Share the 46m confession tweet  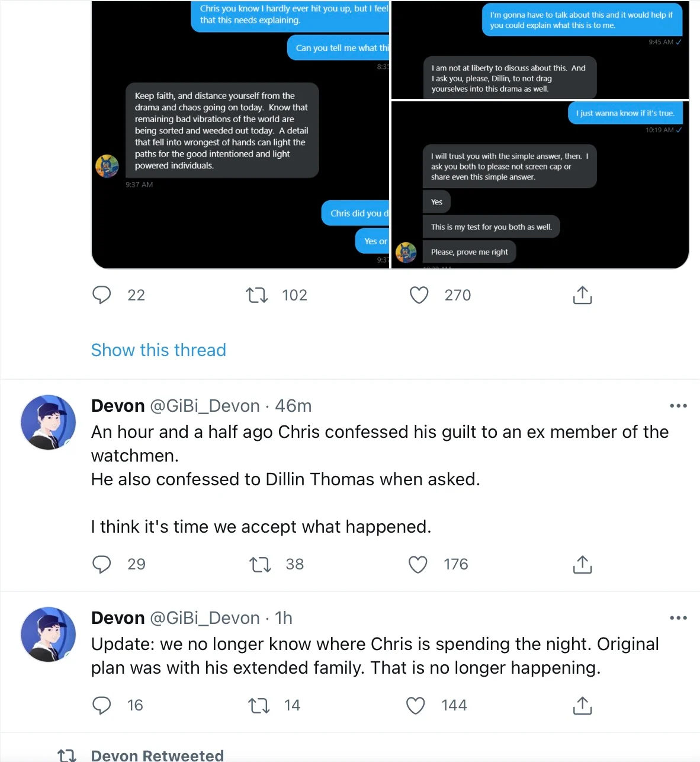point(582,564)
